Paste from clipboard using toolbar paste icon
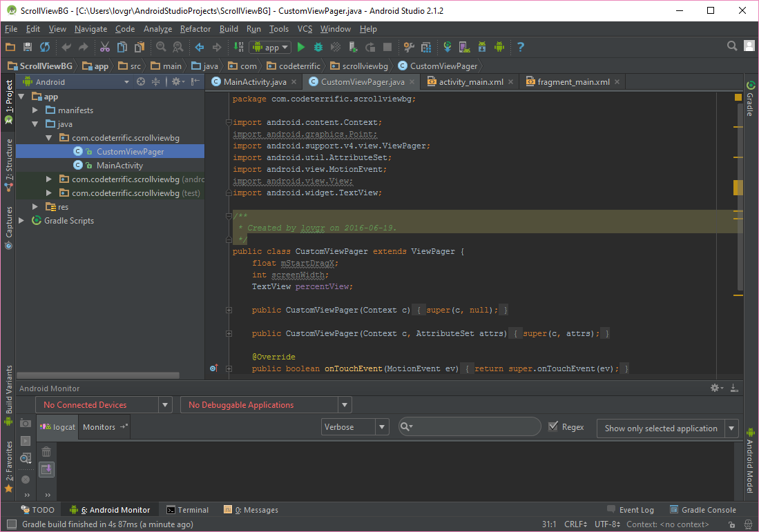 tap(140, 47)
